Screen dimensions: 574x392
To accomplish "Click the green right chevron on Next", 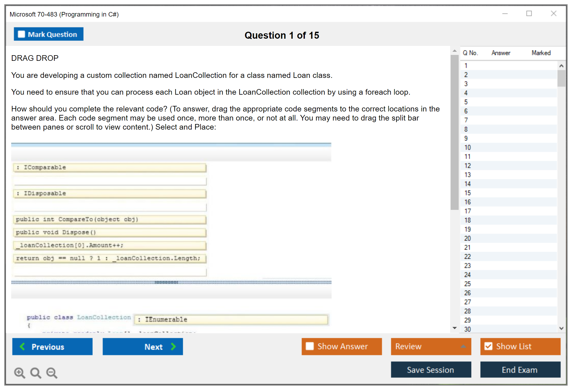I will 173,346.
